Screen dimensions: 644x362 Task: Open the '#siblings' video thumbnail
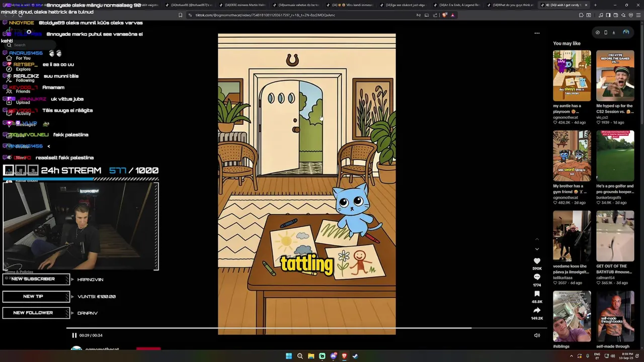click(x=572, y=316)
